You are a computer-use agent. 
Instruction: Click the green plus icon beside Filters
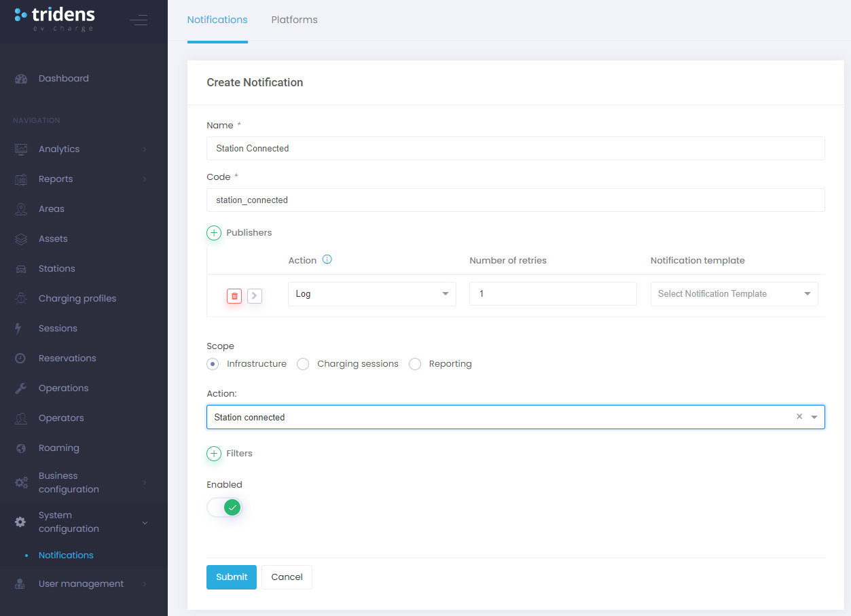(214, 454)
